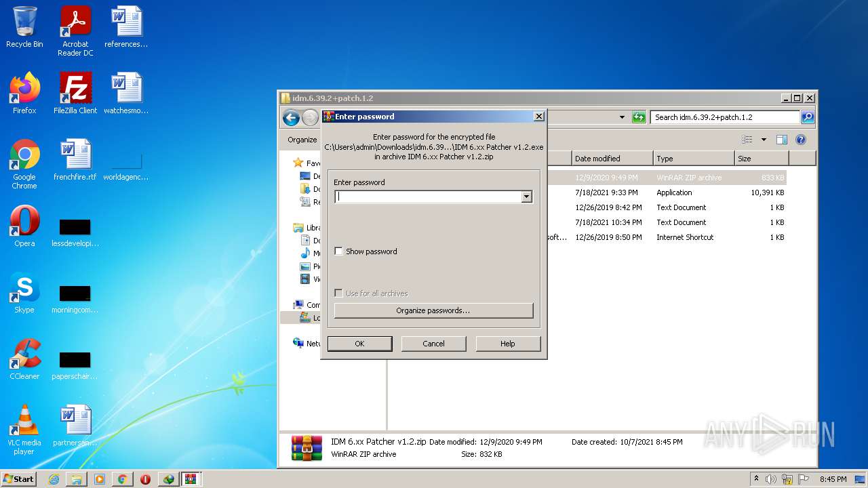The height and width of the screenshot is (488, 868).
Task: Click the Explorer search box
Action: [x=725, y=117]
